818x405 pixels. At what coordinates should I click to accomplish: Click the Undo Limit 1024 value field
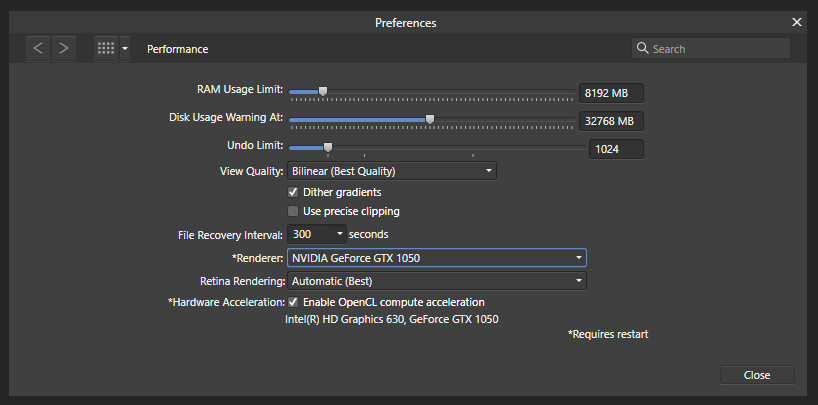(616, 149)
